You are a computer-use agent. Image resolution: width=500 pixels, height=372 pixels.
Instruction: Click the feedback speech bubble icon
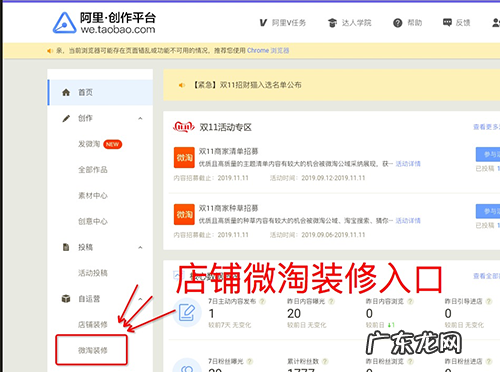click(x=447, y=23)
